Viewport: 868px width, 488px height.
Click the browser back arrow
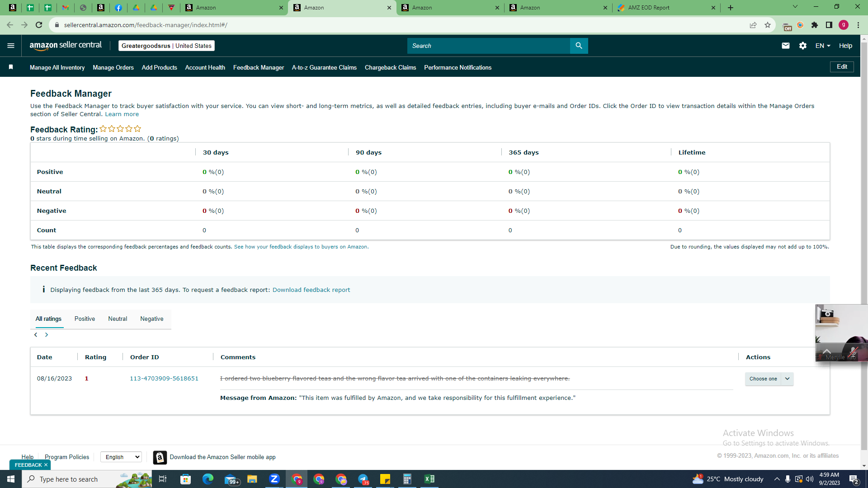[x=10, y=25]
